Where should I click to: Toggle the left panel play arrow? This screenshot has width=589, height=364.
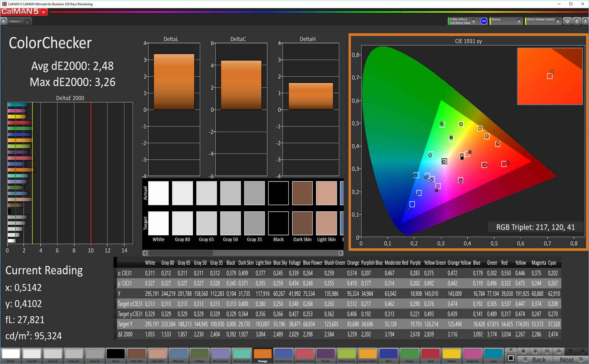click(4, 21)
